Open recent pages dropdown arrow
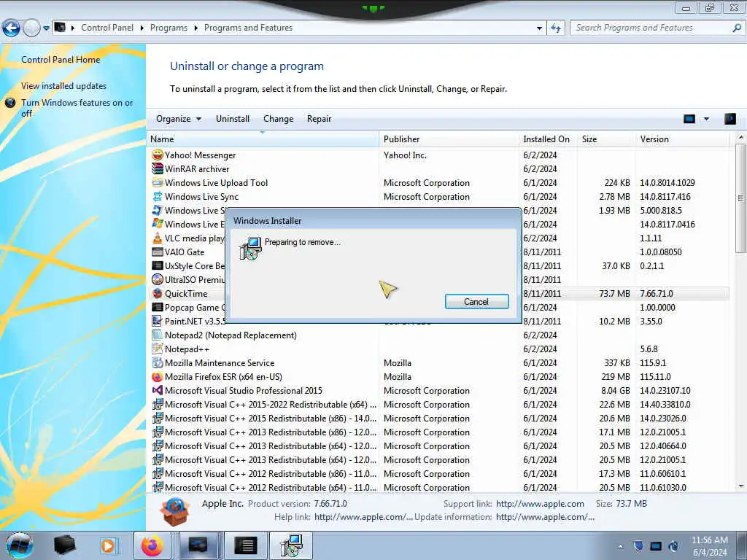The width and height of the screenshot is (747, 560). tap(46, 28)
